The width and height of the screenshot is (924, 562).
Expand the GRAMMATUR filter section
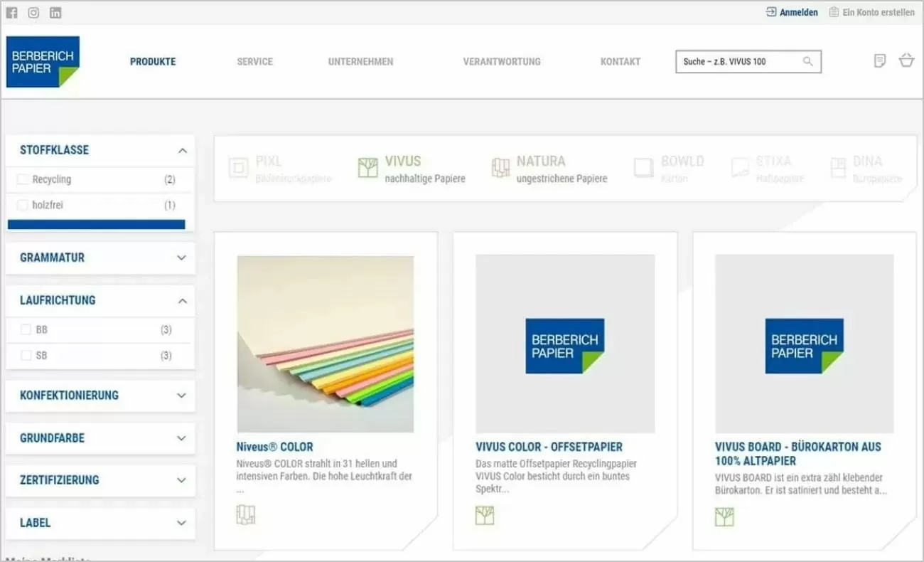coord(100,258)
